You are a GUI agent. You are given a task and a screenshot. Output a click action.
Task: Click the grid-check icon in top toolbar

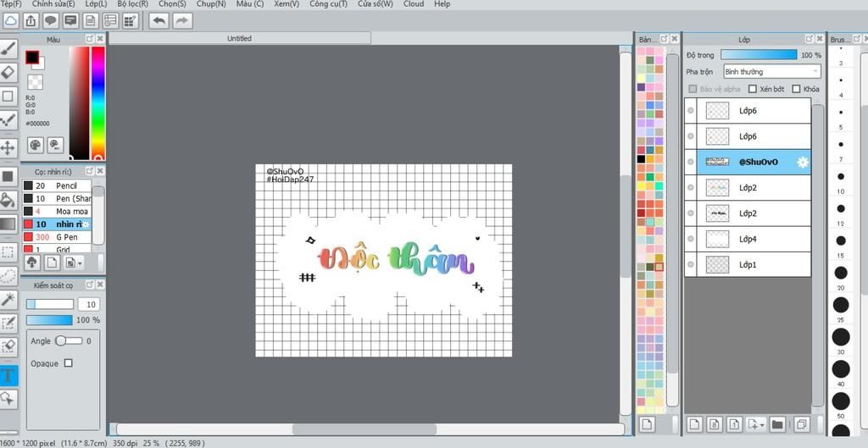(130, 21)
